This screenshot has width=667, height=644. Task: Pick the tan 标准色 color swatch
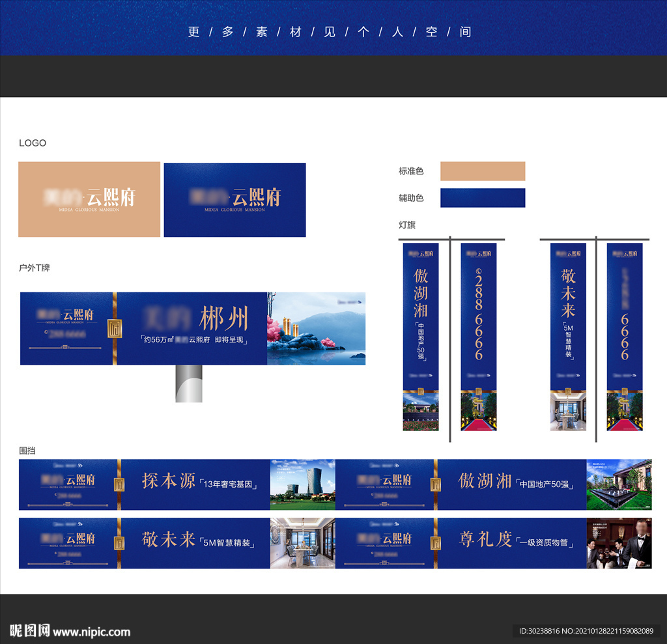pyautogui.click(x=482, y=171)
